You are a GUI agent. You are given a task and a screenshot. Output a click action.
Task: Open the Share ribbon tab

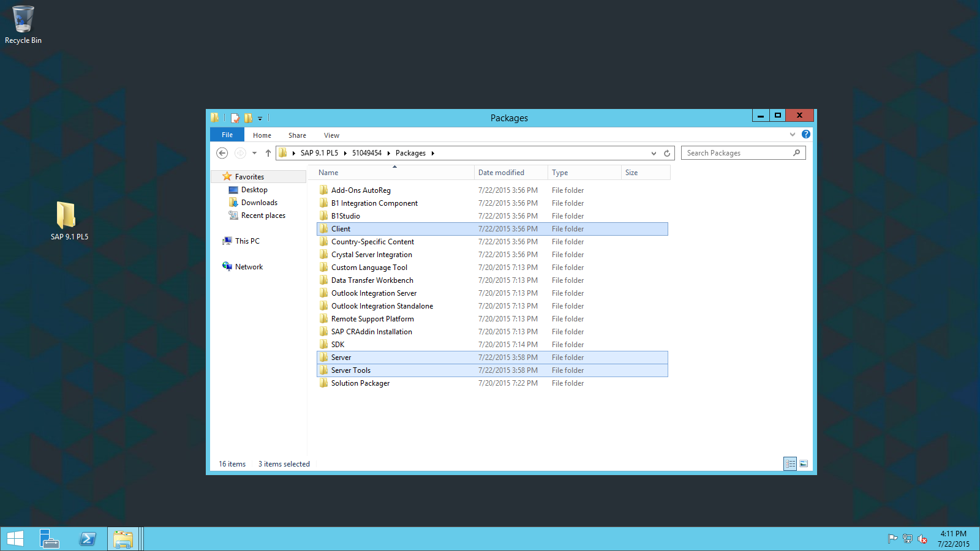(297, 135)
